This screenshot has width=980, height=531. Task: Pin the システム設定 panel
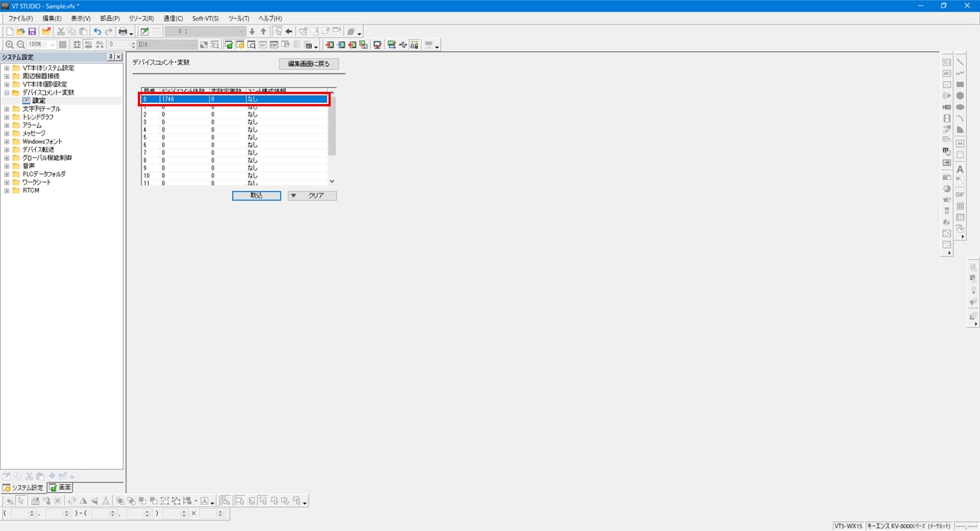[x=110, y=57]
